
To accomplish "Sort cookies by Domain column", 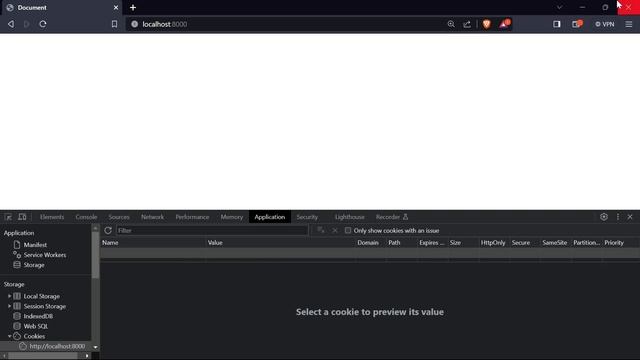I will point(371,242).
